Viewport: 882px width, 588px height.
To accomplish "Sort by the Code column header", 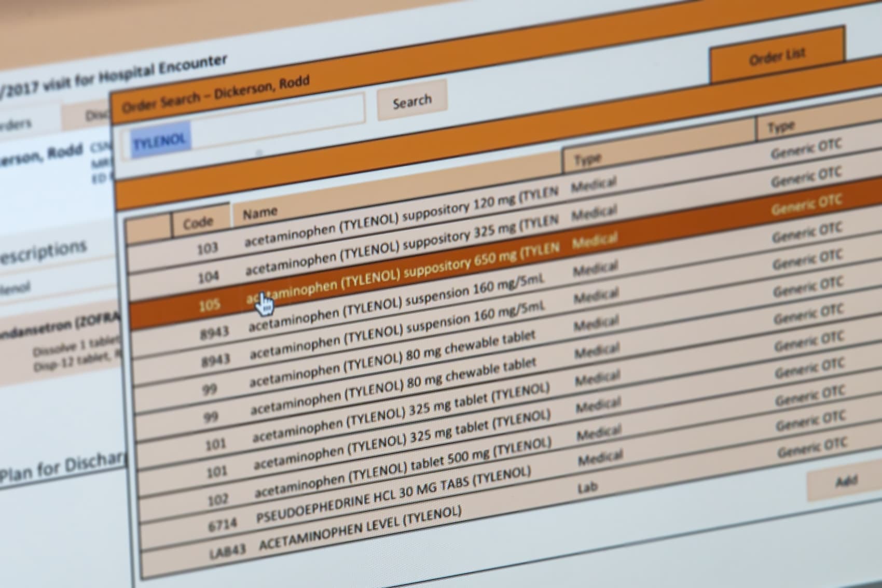I will click(x=198, y=222).
